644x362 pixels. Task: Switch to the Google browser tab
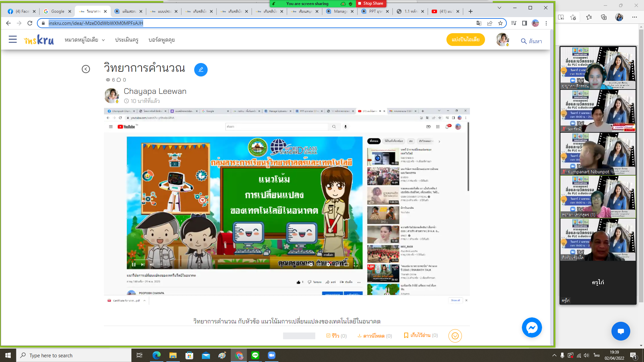(x=56, y=11)
